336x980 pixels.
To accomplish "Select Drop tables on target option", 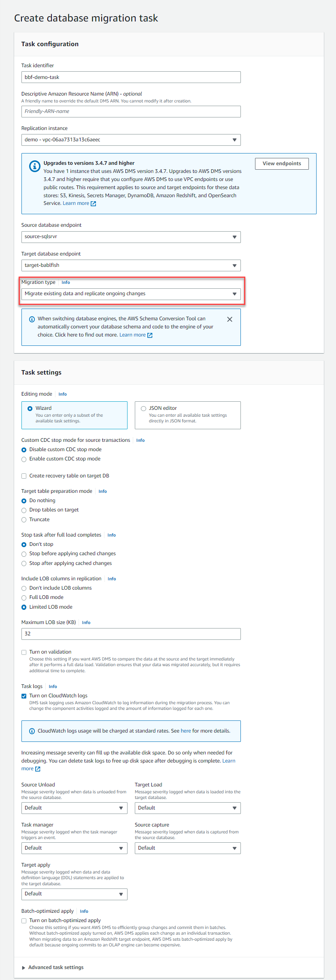I will click(x=24, y=510).
